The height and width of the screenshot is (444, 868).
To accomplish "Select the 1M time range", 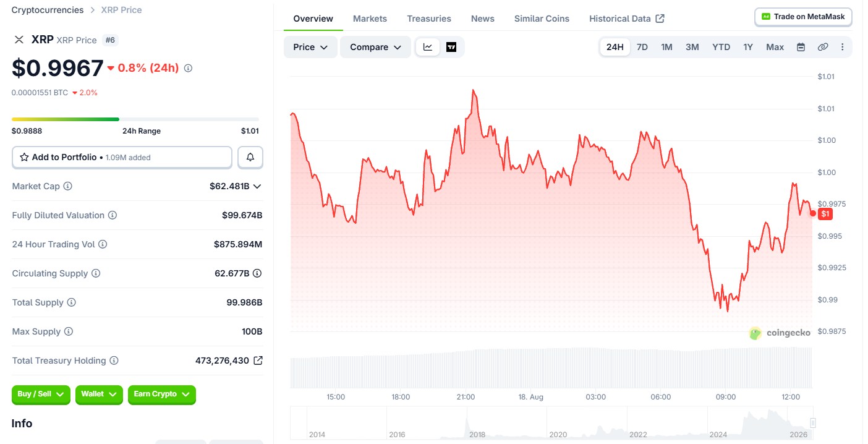I will coord(666,47).
